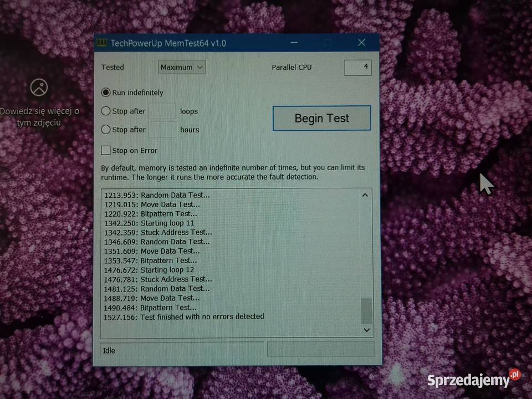532x399 pixels.
Task: Expand the Tested 'Maximum' dropdown
Action: 182,68
